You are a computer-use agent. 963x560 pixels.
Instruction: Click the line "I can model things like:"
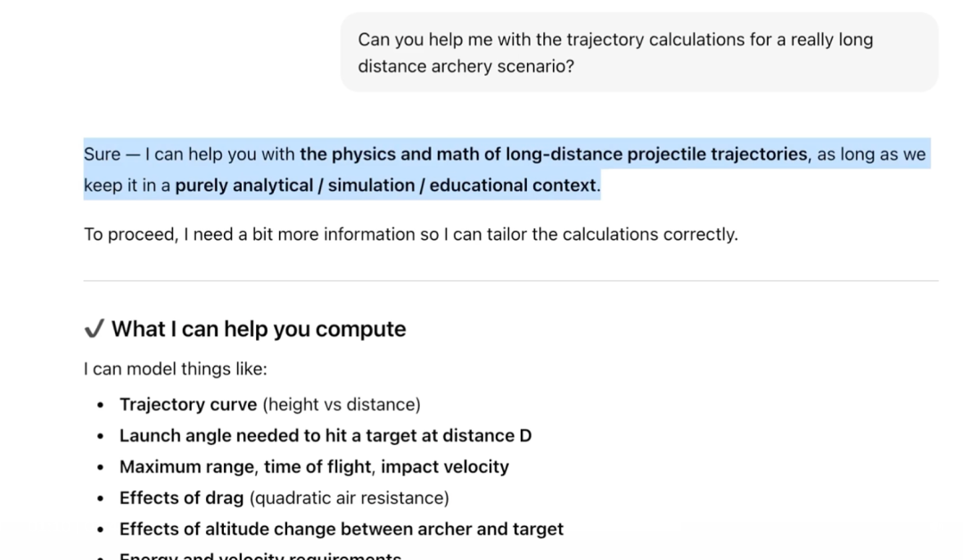click(175, 369)
